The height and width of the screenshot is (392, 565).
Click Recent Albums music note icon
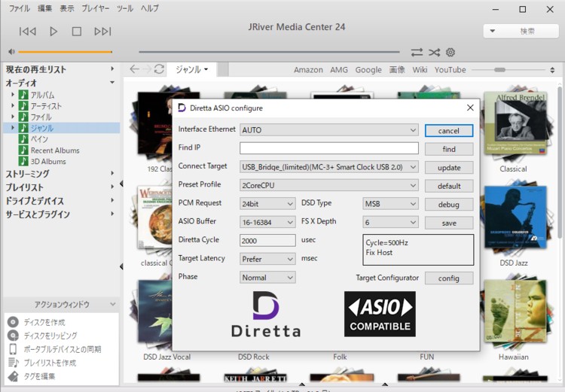click(x=23, y=150)
